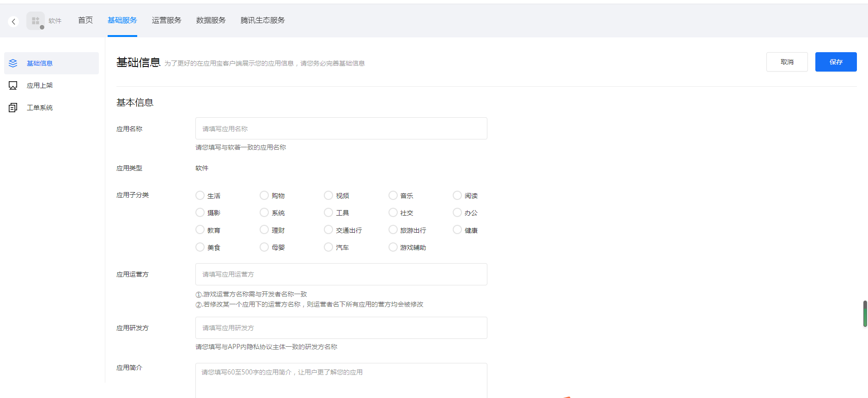
Task: Open the 数据服务 tab
Action: point(211,20)
